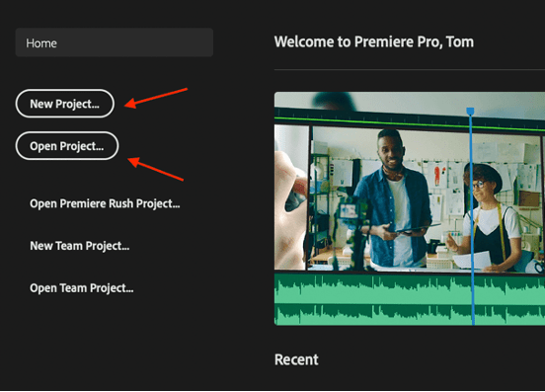Click the Open Project button
Image resolution: width=545 pixels, height=392 pixels.
click(x=67, y=146)
